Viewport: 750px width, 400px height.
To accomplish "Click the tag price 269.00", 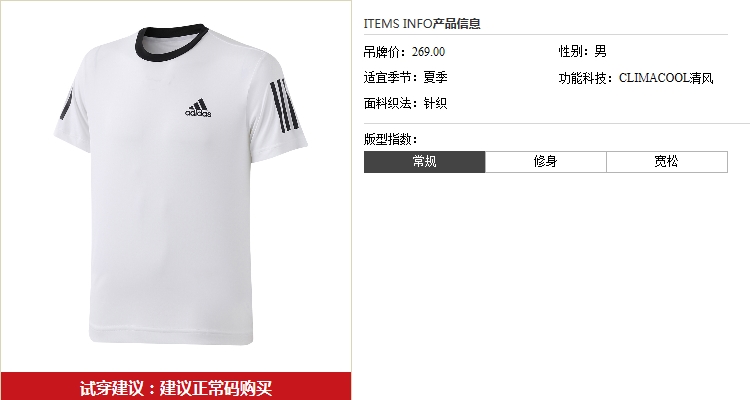I will tap(428, 52).
